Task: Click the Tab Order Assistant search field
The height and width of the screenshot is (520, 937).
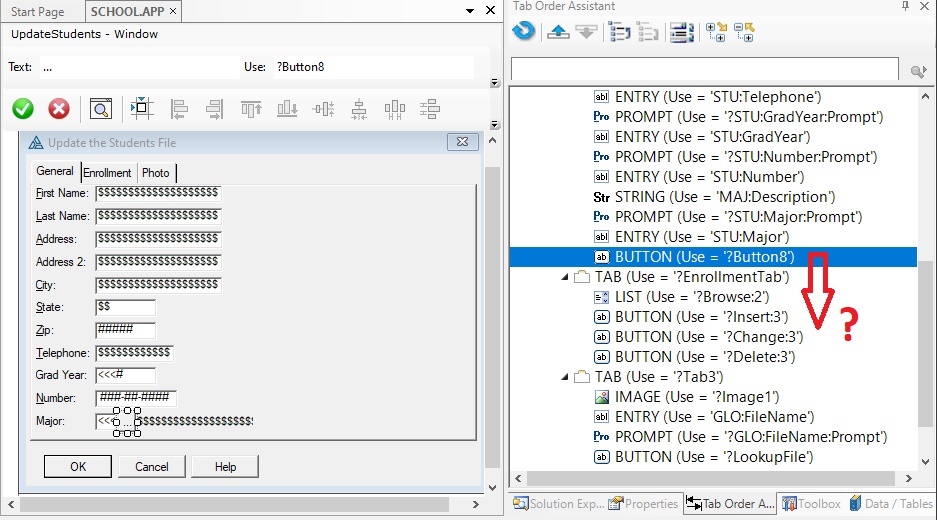Action: click(705, 70)
